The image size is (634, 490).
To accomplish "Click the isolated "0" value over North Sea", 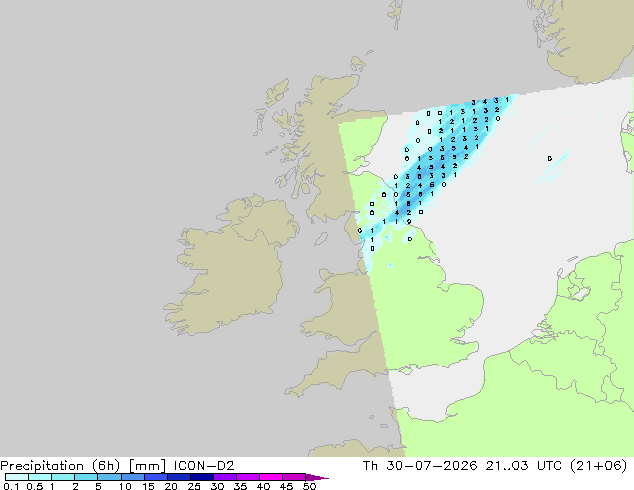I will [x=549, y=158].
